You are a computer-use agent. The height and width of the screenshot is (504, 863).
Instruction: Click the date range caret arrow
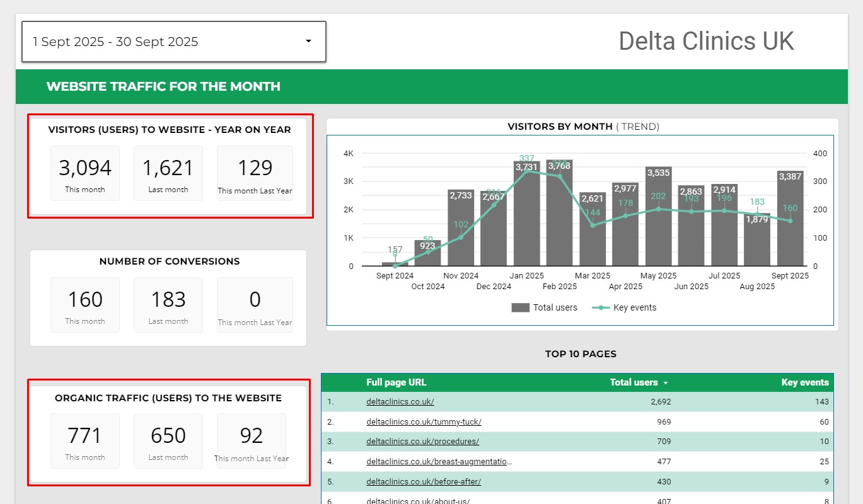(308, 42)
